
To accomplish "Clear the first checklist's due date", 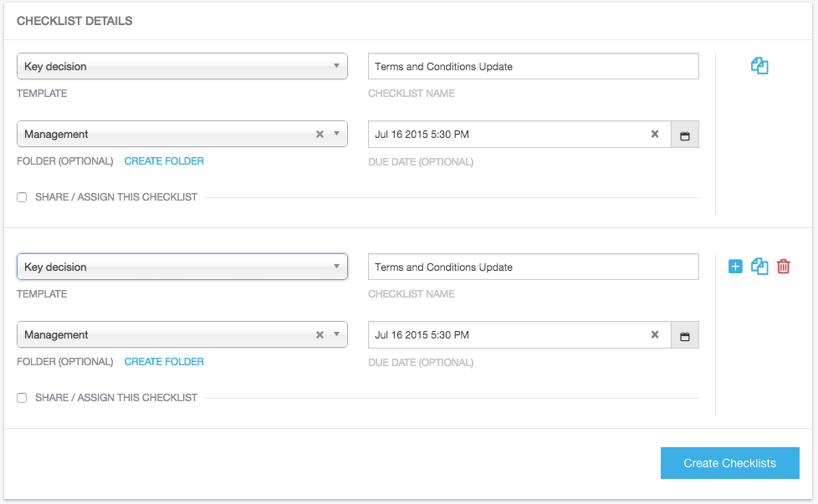I will pyautogui.click(x=655, y=135).
